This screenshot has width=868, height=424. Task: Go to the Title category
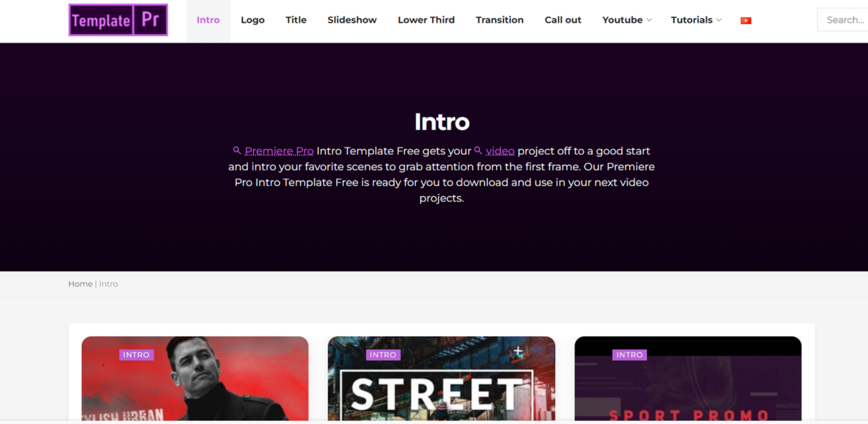pos(296,20)
